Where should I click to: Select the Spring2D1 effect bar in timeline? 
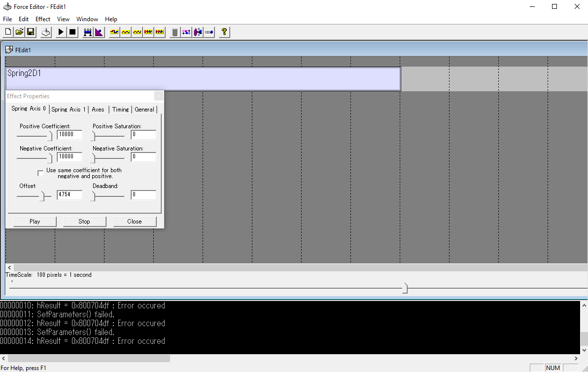[x=203, y=79]
